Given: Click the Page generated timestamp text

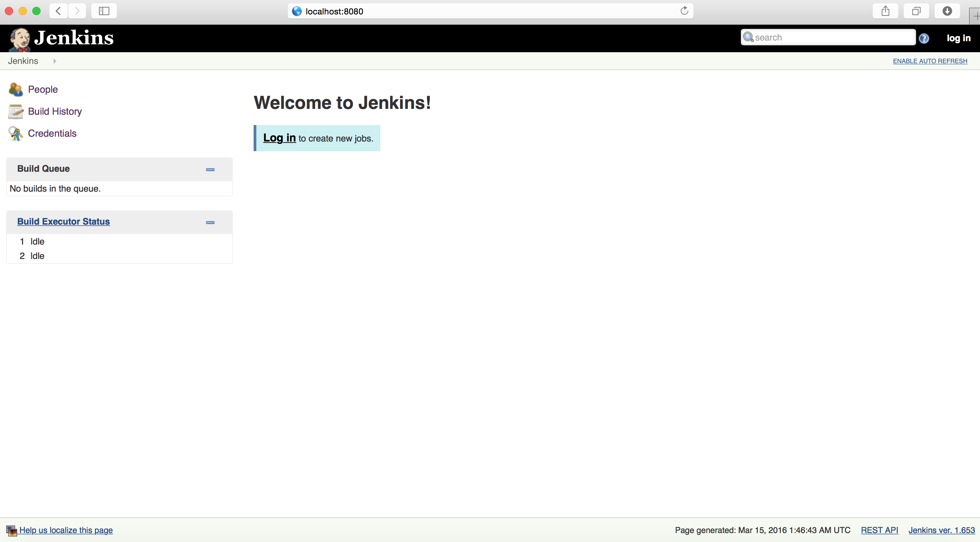Looking at the screenshot, I should (762, 530).
